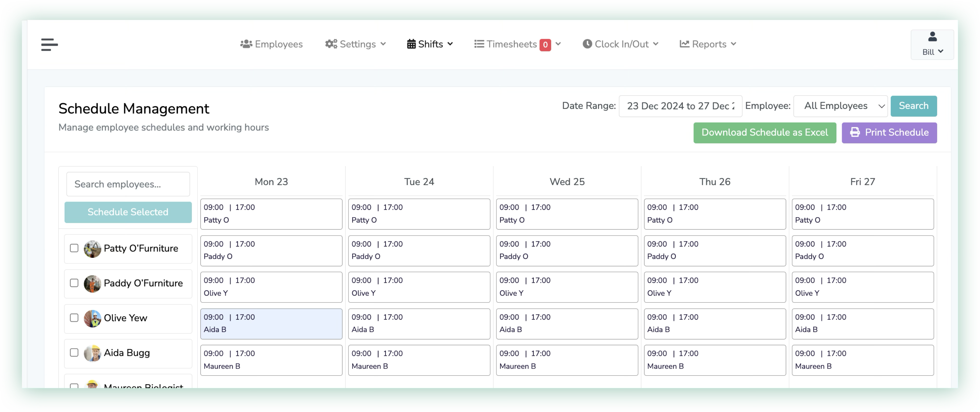Open Maureen B shift on Mon 23

pyautogui.click(x=271, y=360)
